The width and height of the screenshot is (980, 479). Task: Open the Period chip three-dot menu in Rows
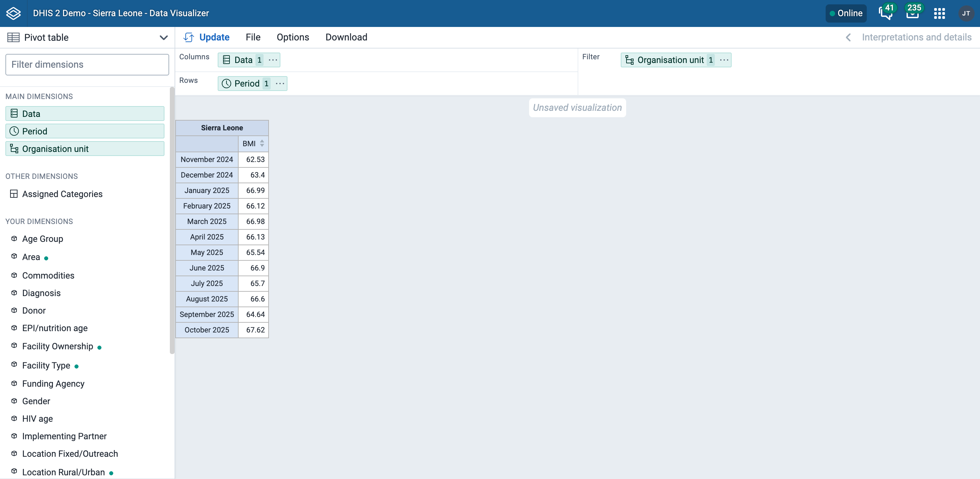click(280, 84)
